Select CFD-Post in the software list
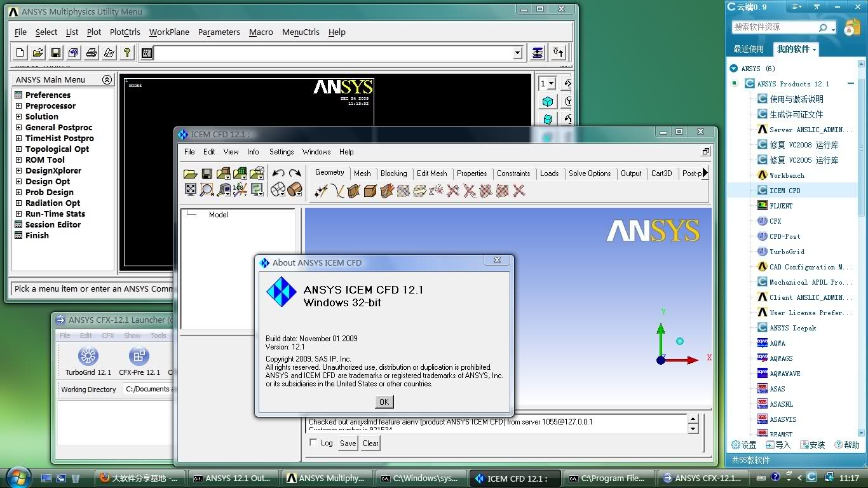This screenshot has width=868, height=488. click(x=785, y=236)
